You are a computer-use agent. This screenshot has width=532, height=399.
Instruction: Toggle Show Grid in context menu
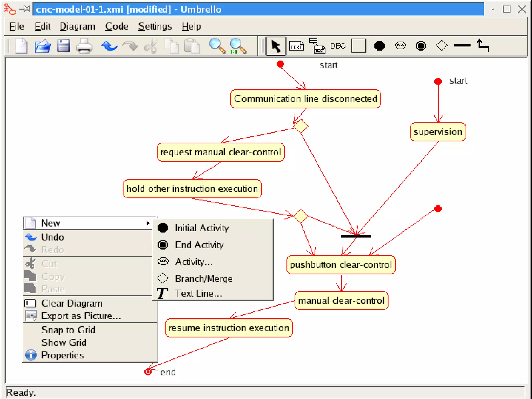[x=64, y=343]
